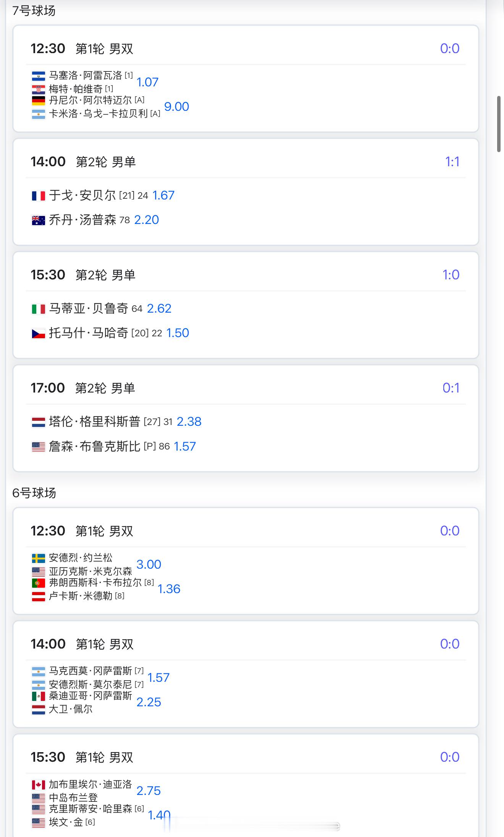
Task: Click the Canadian flag beside 加布里埃尔·迪亚洛
Action: pyautogui.click(x=38, y=785)
